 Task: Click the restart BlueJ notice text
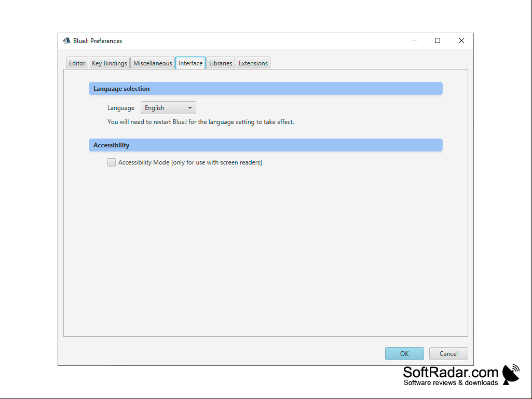click(x=200, y=122)
